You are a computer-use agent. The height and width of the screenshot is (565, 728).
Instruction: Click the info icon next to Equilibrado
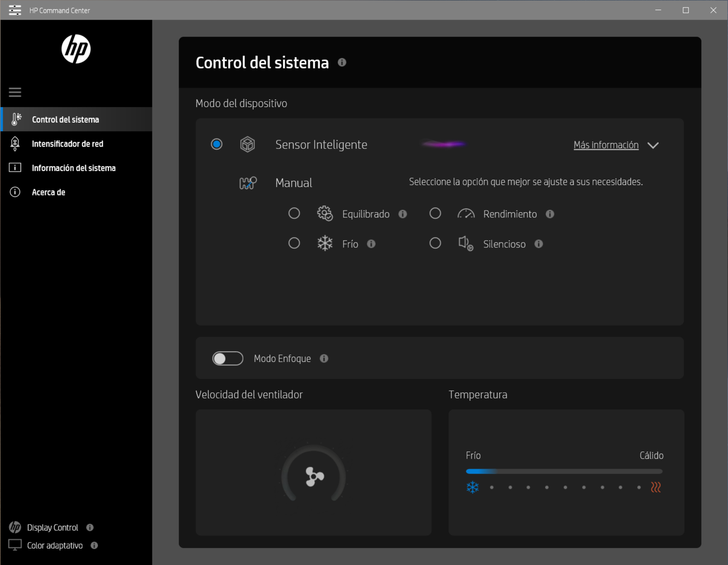[x=403, y=214]
